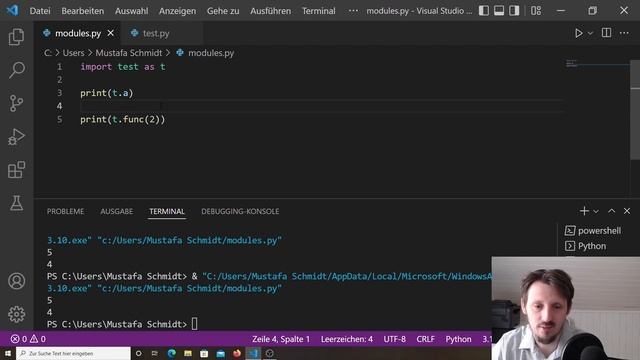Click line 5 print(t.func(2)) code
Image resolution: width=640 pixels, height=360 pixels.
pyautogui.click(x=122, y=120)
